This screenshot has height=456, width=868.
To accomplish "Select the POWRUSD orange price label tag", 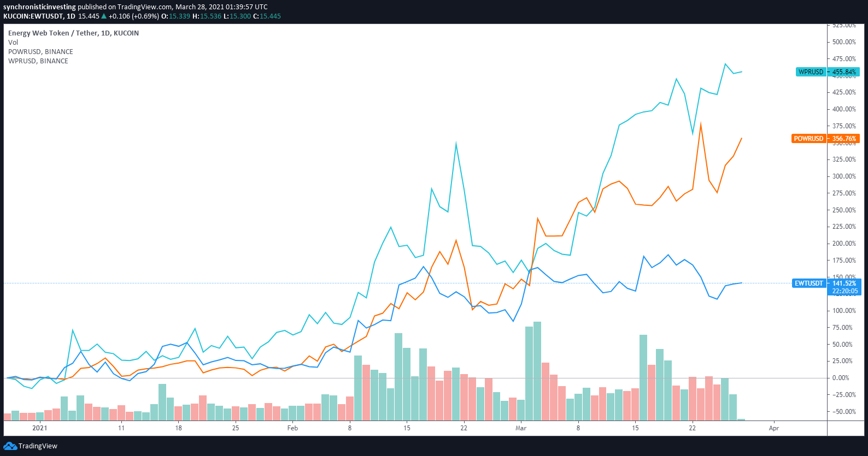I will tap(808, 139).
